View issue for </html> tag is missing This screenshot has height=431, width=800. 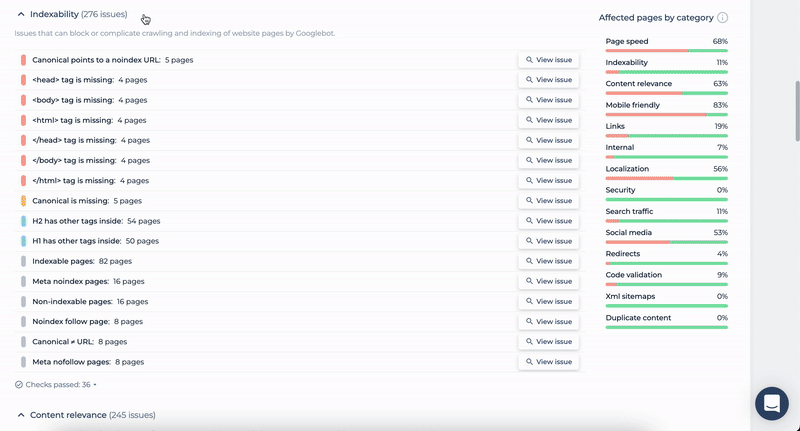pyautogui.click(x=548, y=181)
